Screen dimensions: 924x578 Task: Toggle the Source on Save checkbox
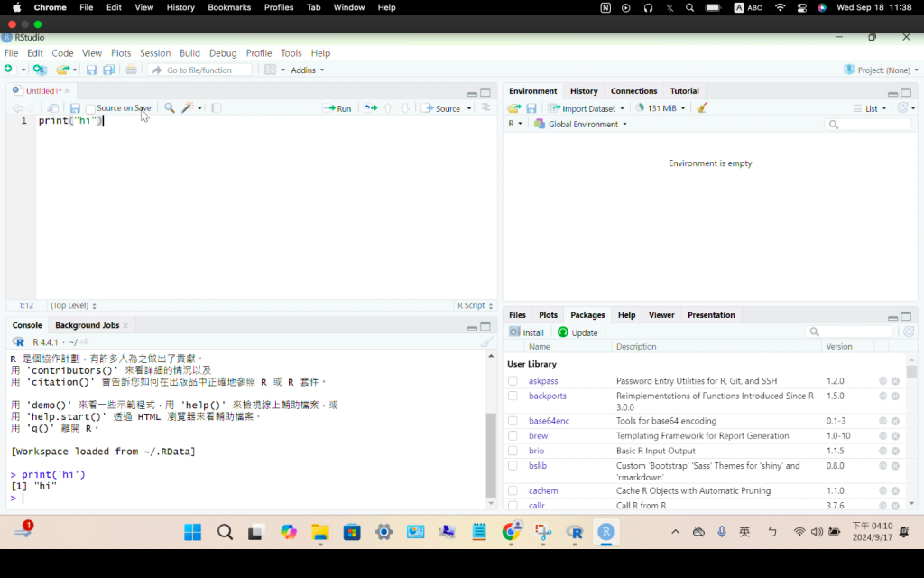(90, 109)
